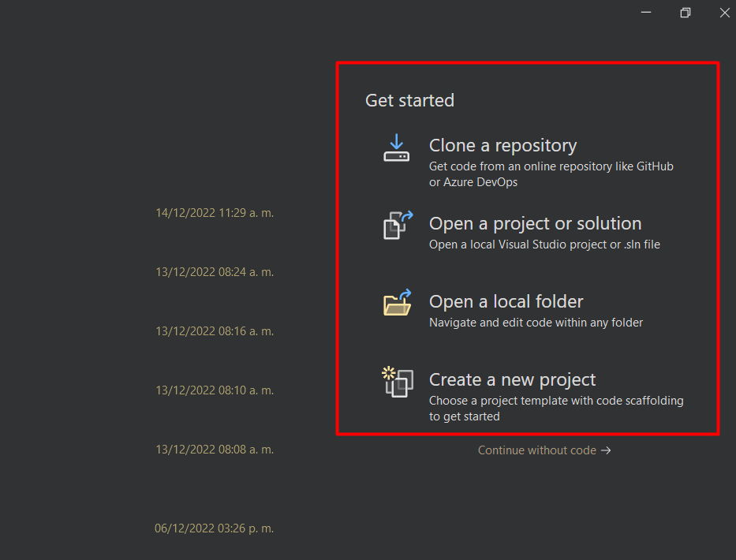736x560 pixels.
Task: Close the Visual Studio start window
Action: tap(724, 13)
